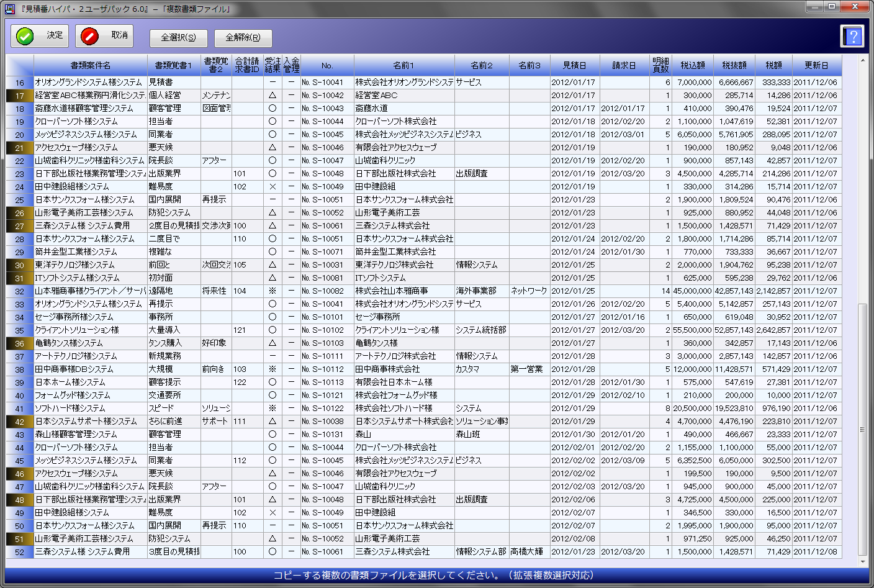Click the ○ result mark in row 18

(x=273, y=109)
